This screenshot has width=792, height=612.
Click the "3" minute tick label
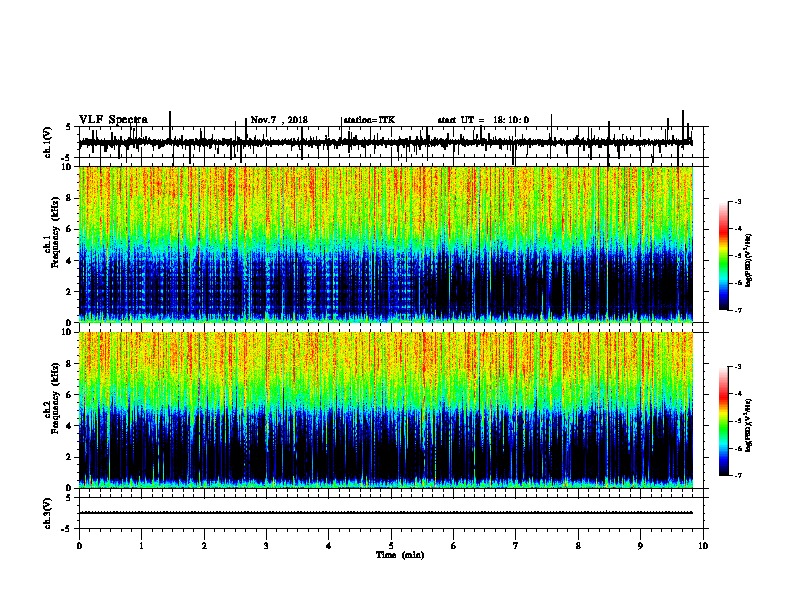[266, 546]
